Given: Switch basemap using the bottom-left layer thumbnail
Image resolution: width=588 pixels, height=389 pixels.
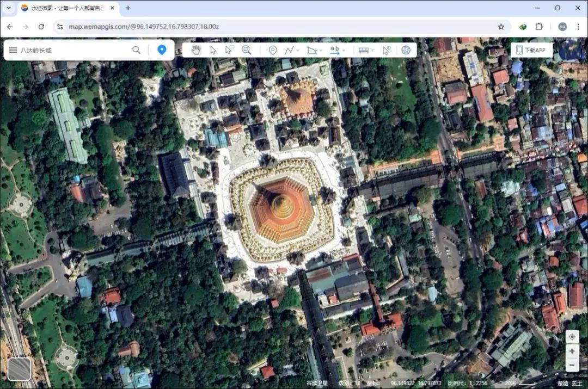Looking at the screenshot, I should [x=19, y=369].
